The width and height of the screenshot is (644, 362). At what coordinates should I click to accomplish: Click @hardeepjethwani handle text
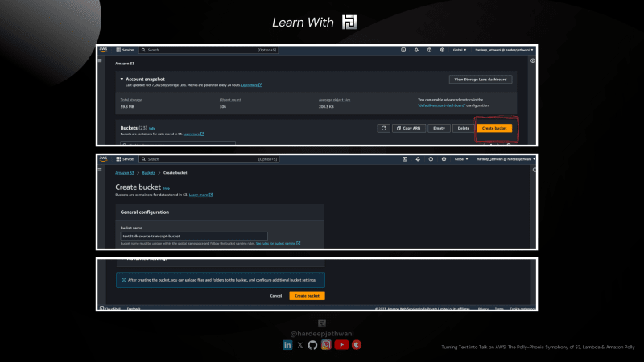[322, 334]
